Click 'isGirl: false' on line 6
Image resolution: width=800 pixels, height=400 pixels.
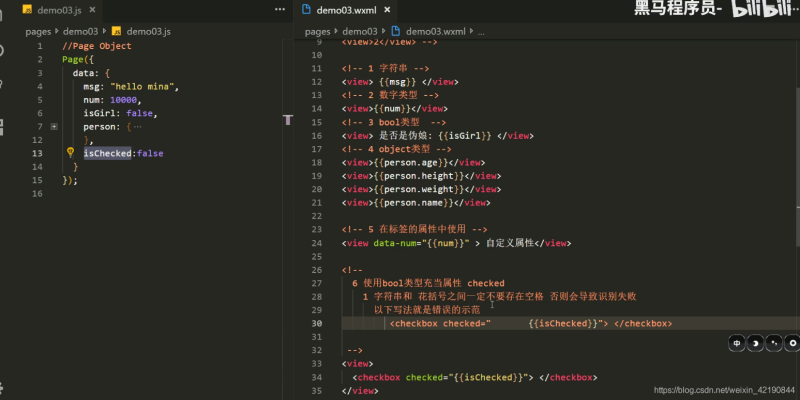tap(120, 113)
